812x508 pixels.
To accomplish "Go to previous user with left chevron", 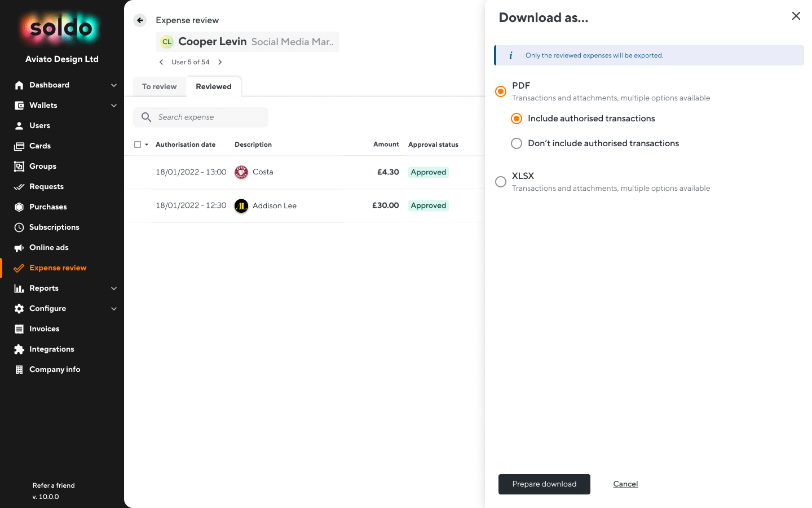I will click(161, 62).
